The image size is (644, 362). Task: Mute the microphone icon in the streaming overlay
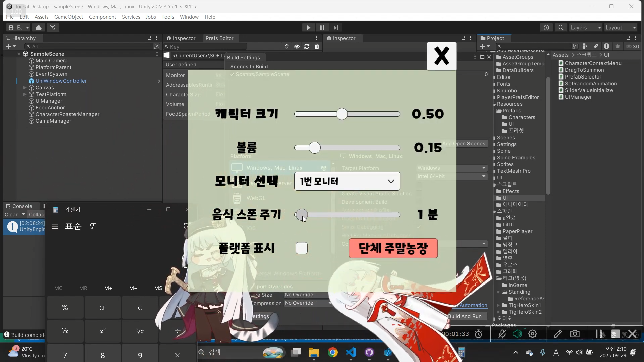[502, 334]
